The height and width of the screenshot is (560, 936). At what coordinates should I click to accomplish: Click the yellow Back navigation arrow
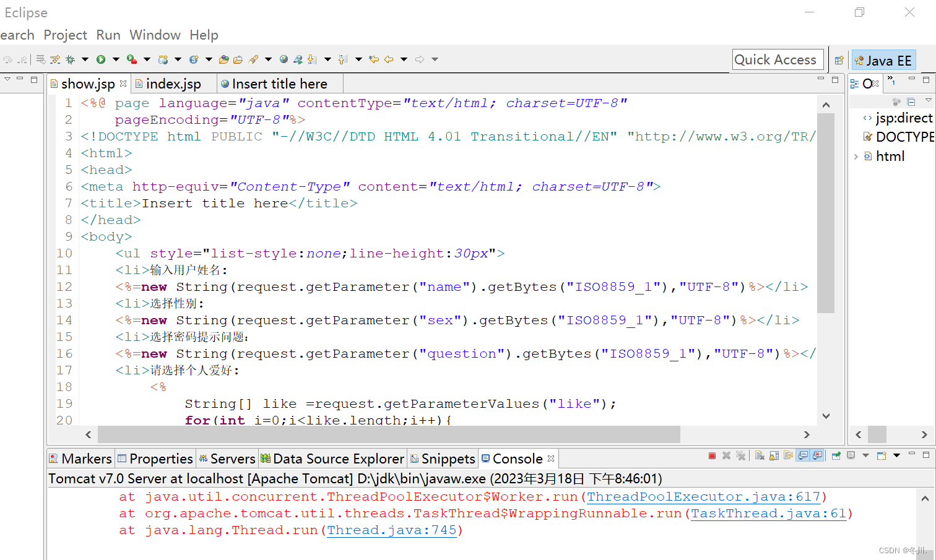pyautogui.click(x=388, y=59)
